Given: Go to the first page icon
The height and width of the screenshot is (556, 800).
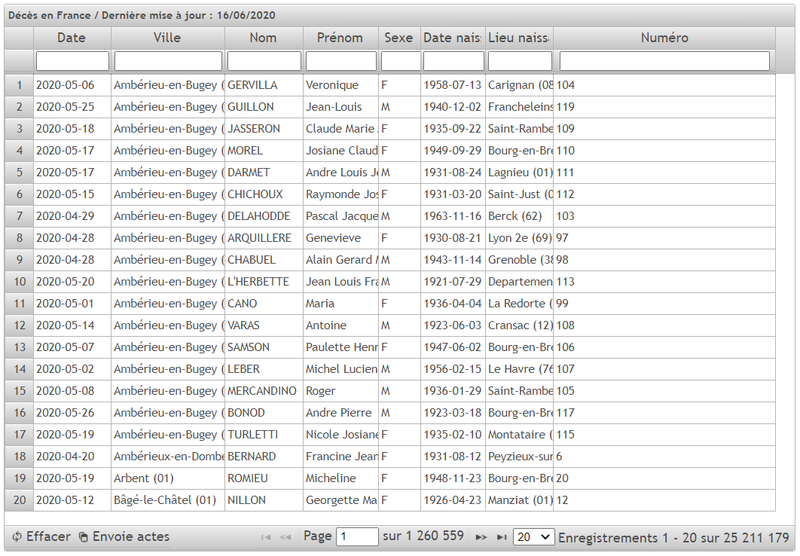Looking at the screenshot, I should click(x=265, y=537).
